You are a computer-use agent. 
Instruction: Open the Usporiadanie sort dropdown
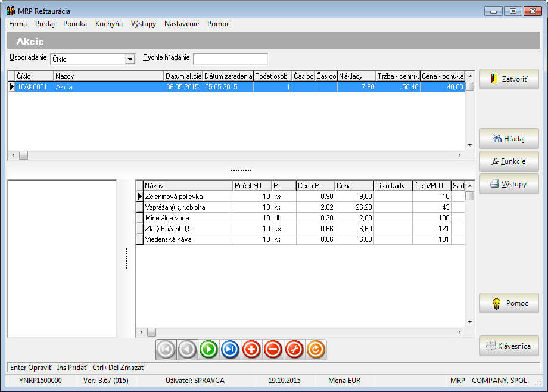click(x=129, y=60)
